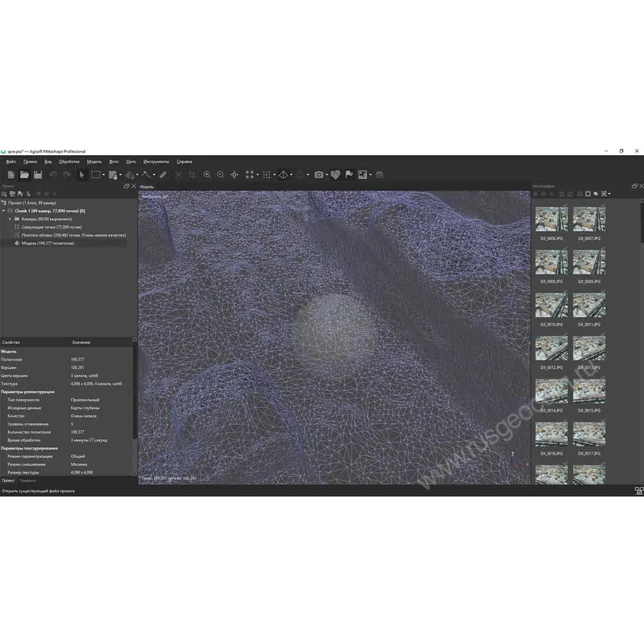Toggle the Show markers flag icon
This screenshot has height=644, width=644.
tap(349, 175)
